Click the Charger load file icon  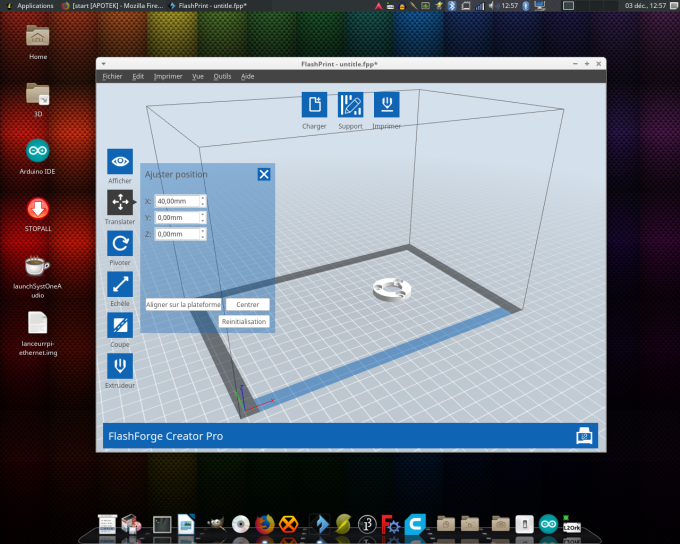314,105
